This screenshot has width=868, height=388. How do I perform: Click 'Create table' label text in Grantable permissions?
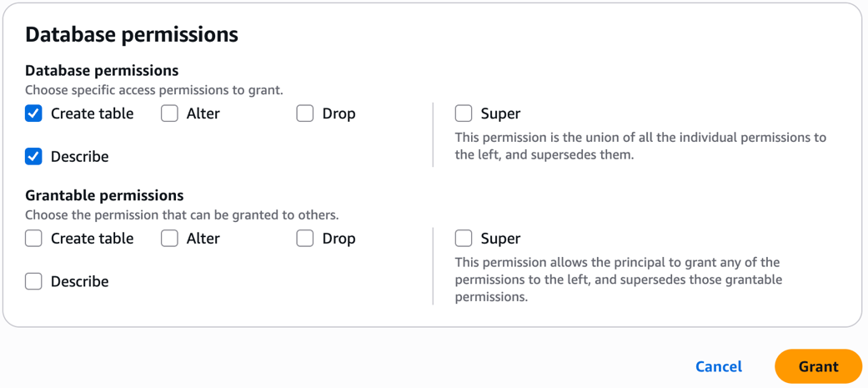pyautogui.click(x=92, y=239)
